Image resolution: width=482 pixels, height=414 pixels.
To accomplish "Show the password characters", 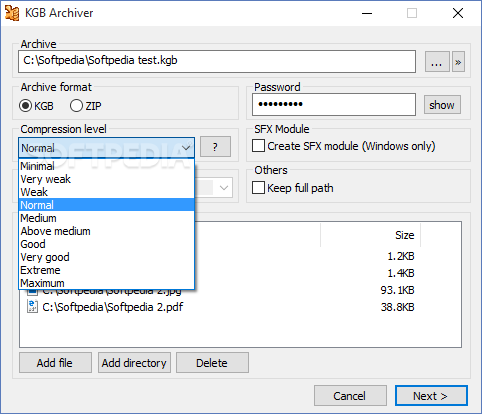I will pos(442,105).
